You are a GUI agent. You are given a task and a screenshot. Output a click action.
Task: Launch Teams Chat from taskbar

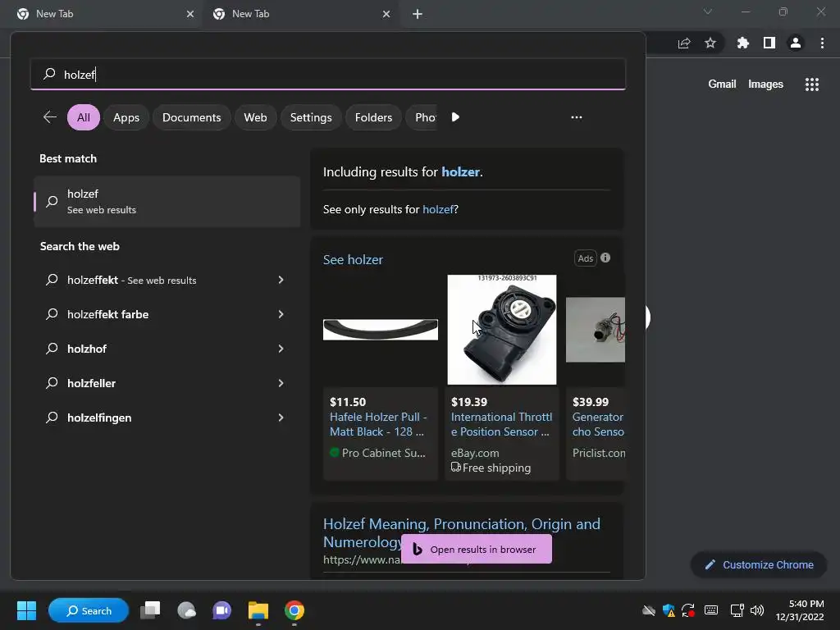tap(221, 610)
